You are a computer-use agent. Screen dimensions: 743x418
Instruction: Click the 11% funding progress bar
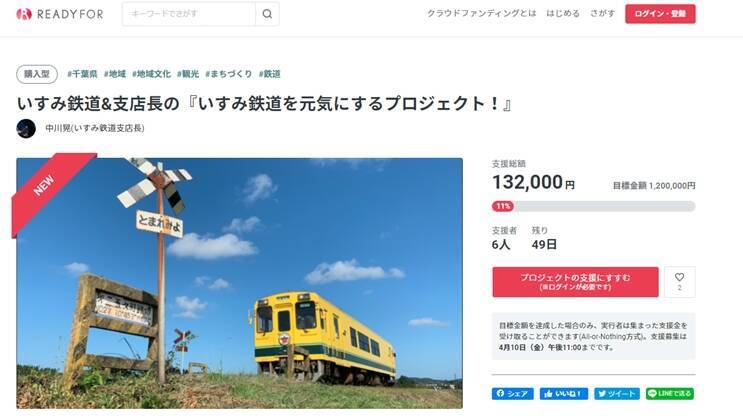click(593, 206)
